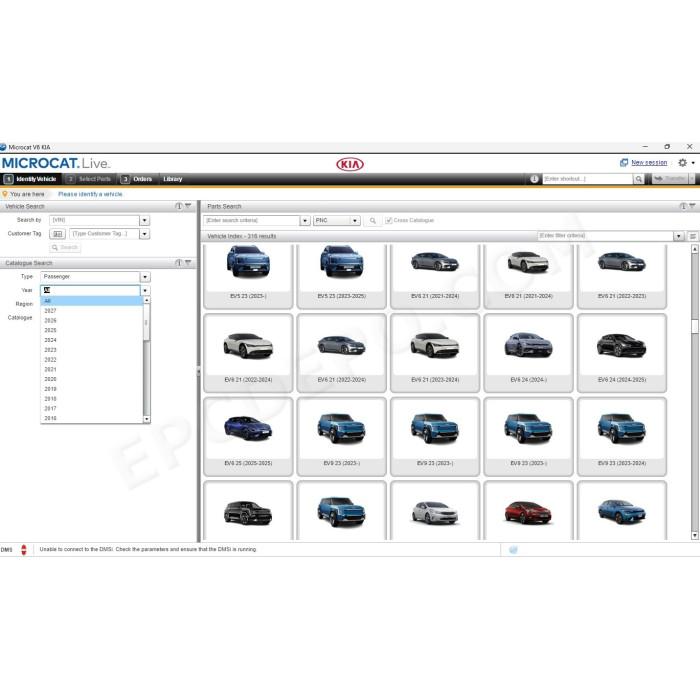Focus the Enter shortcut field
700x700 pixels.
coord(588,179)
